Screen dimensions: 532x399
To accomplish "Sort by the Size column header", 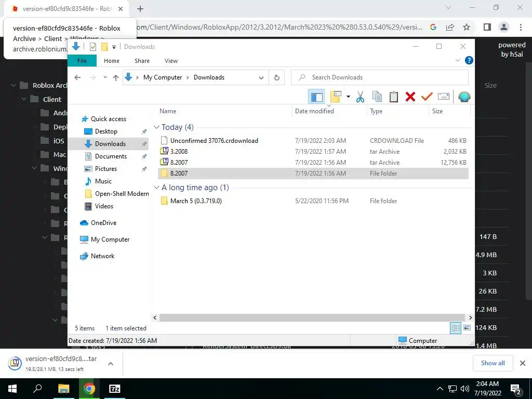I will (437, 111).
